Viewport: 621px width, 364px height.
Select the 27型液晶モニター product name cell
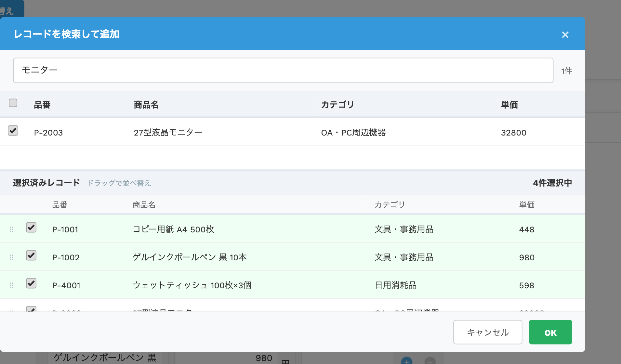coord(168,132)
